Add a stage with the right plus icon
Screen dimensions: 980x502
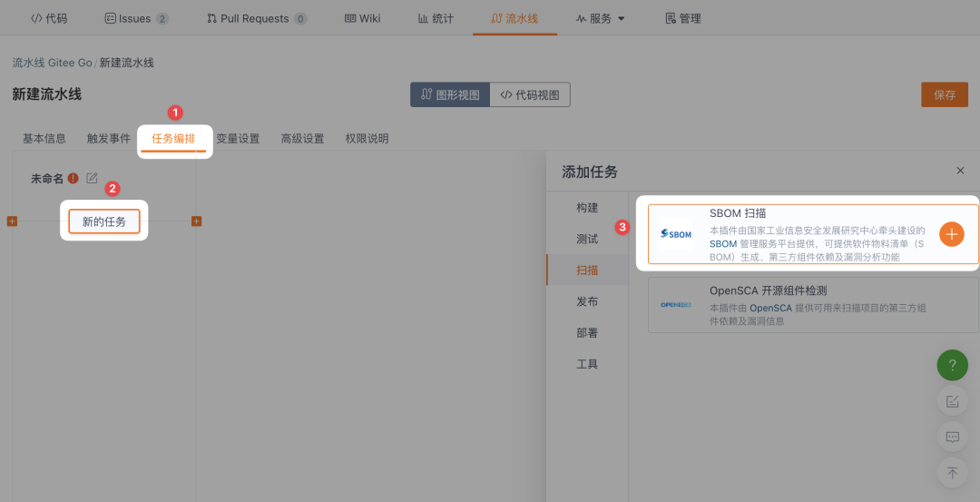[x=196, y=221]
